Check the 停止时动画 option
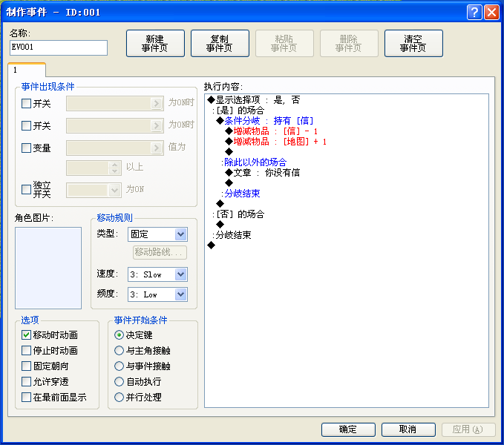Screen dimensions: 504x445 (26, 351)
